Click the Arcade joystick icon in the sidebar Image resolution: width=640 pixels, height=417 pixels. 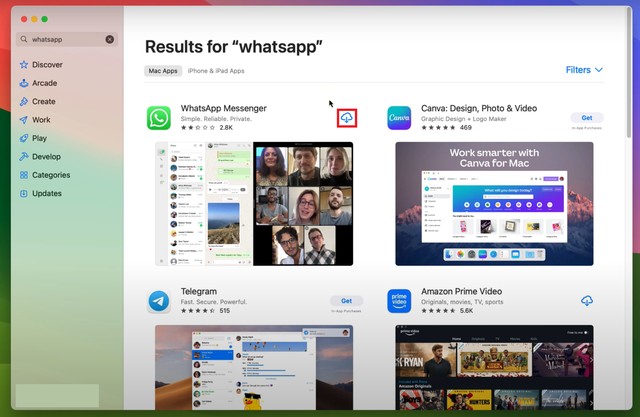(x=24, y=83)
